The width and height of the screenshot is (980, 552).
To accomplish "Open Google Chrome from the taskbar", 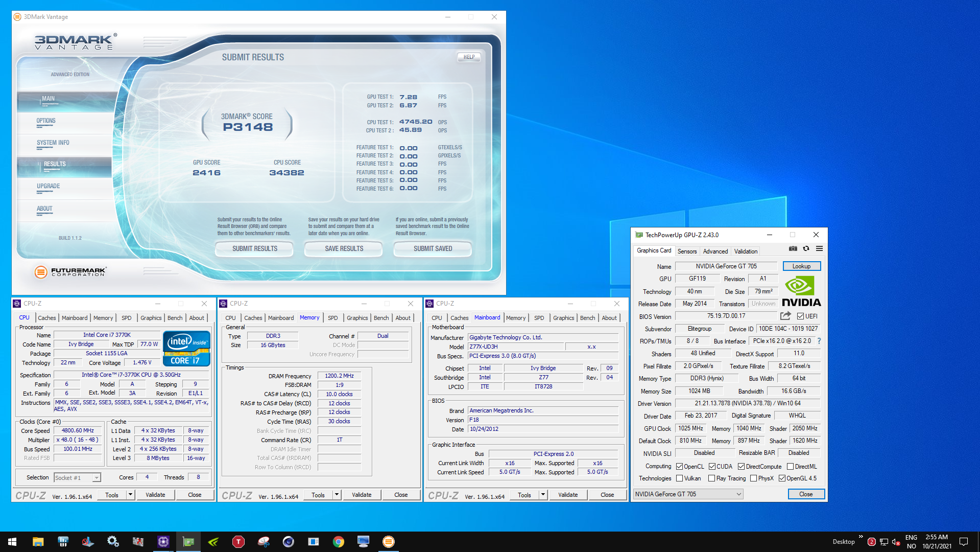I will coord(338,542).
